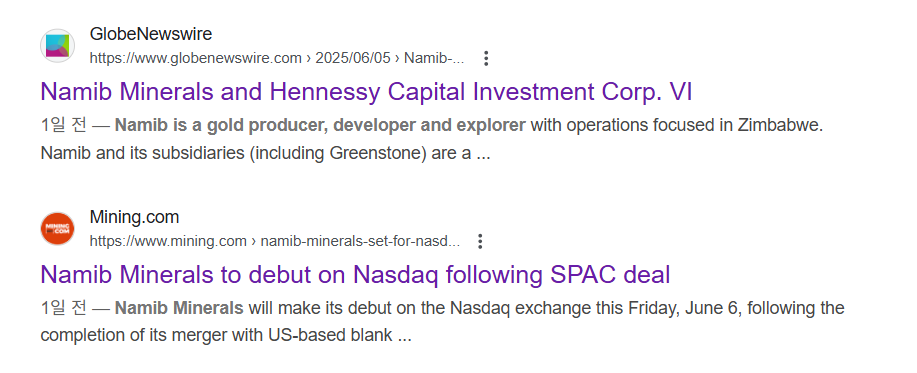Click the https://www.mining.com URL text

pos(168,241)
